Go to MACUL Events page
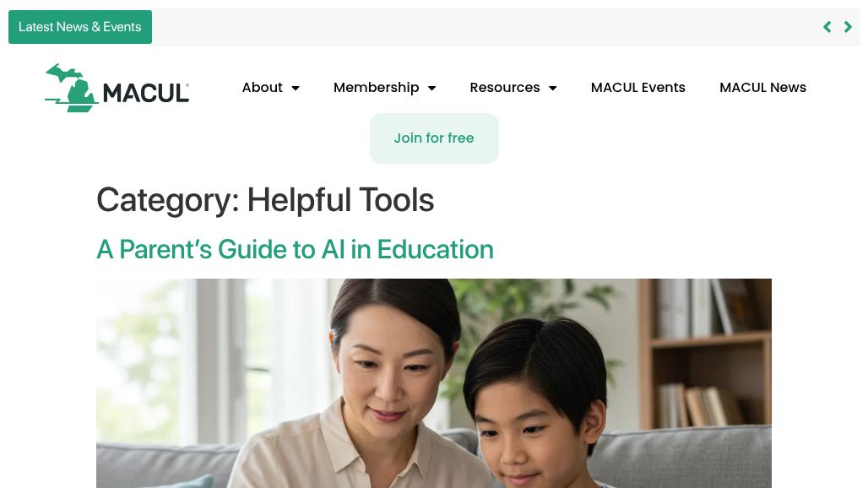The height and width of the screenshot is (488, 868). point(637,88)
